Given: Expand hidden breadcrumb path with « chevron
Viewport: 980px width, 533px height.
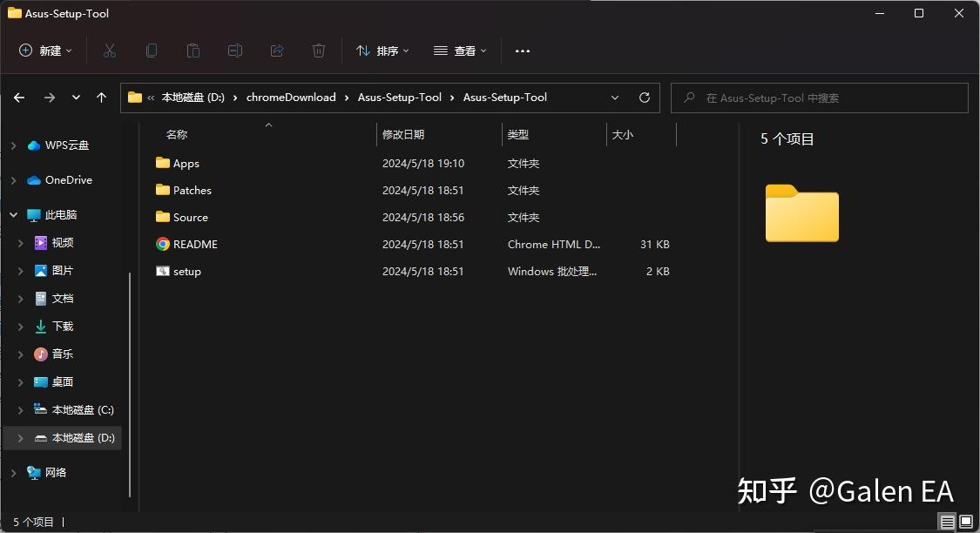Looking at the screenshot, I should click(x=151, y=98).
